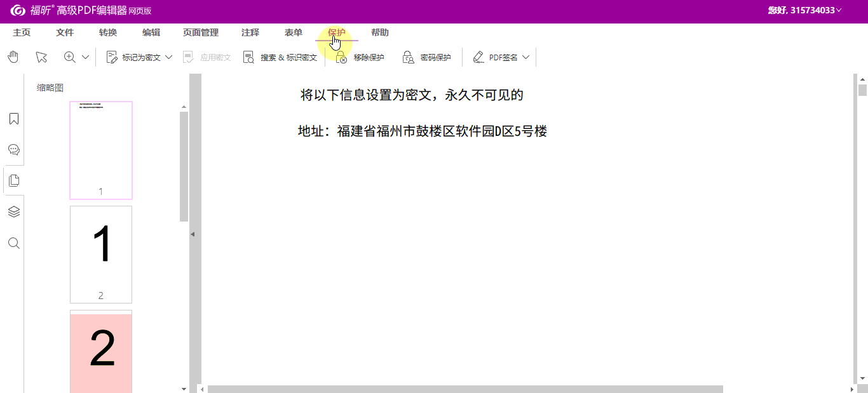This screenshot has height=393, width=868.
Task: Open the bookmarks sidebar panel
Action: [13, 119]
